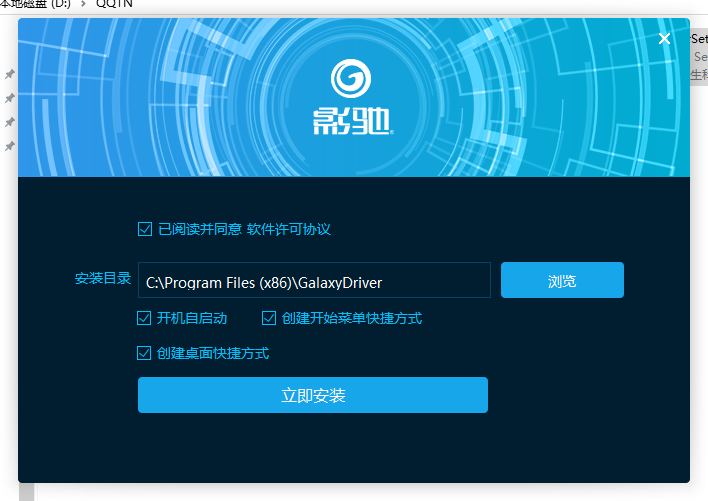Click the fourth pin icon in Explorer sidebar

9,146
